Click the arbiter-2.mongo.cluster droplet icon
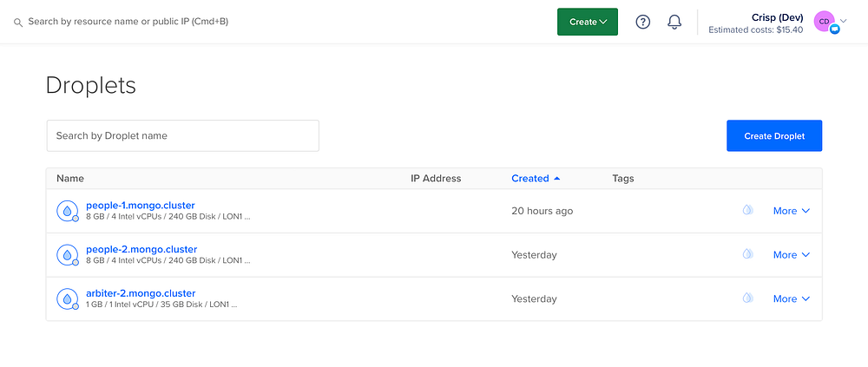The width and height of the screenshot is (868, 367). [x=67, y=299]
